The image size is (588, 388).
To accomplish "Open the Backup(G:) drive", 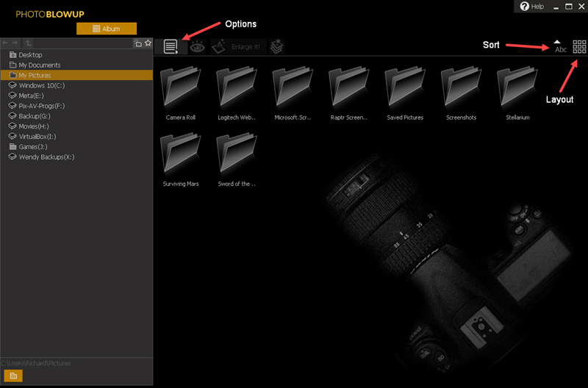I will (x=76, y=116).
